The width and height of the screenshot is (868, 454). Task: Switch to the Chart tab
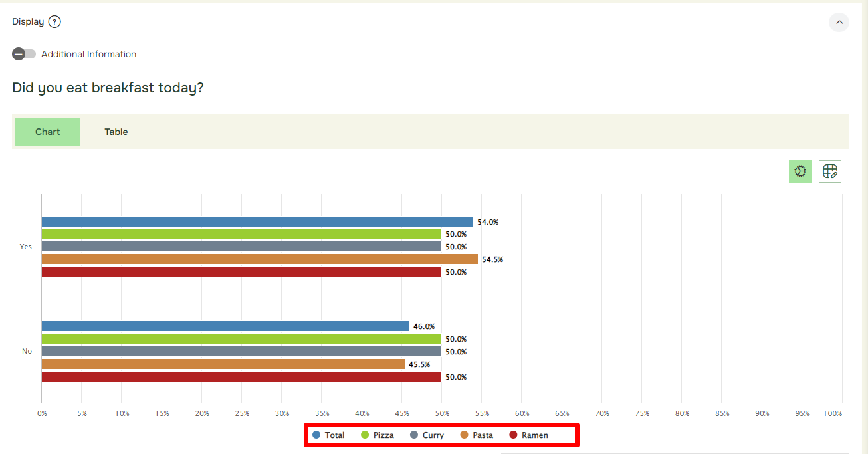[48, 132]
